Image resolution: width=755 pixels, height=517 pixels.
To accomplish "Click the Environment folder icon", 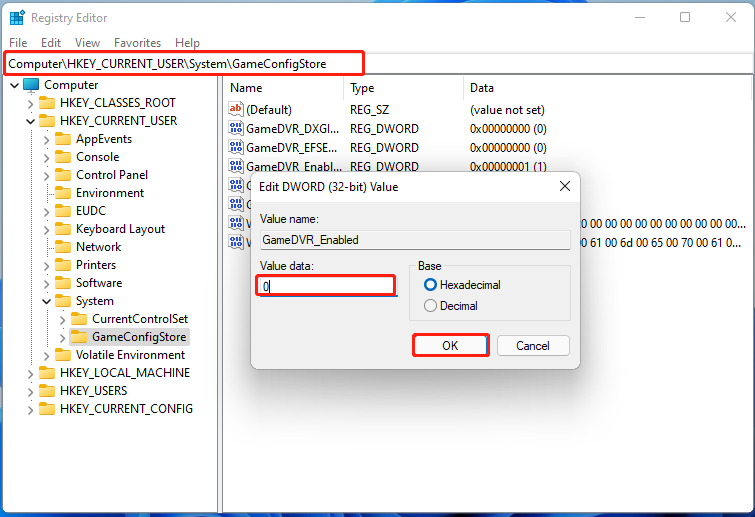I will [63, 193].
